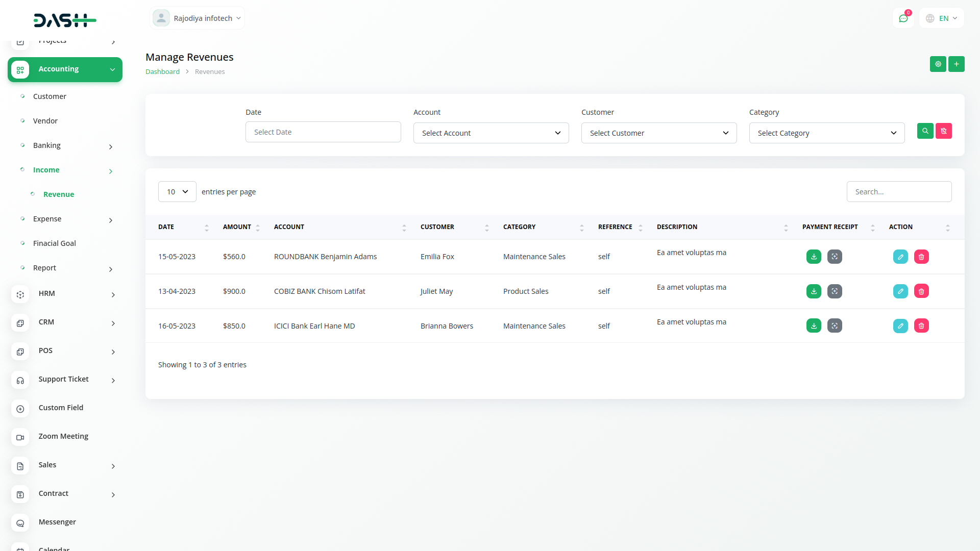The width and height of the screenshot is (980, 551).
Task: Open the Select Category dropdown
Action: click(827, 133)
